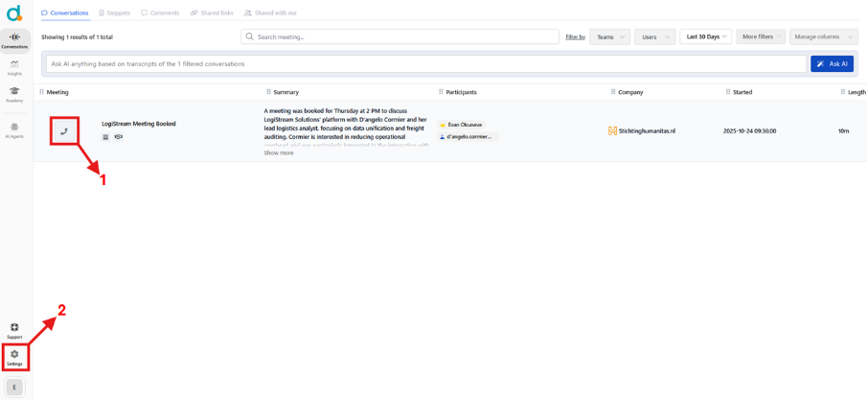Go to Insights in the sidebar
This screenshot has width=868, height=400.
tap(14, 67)
